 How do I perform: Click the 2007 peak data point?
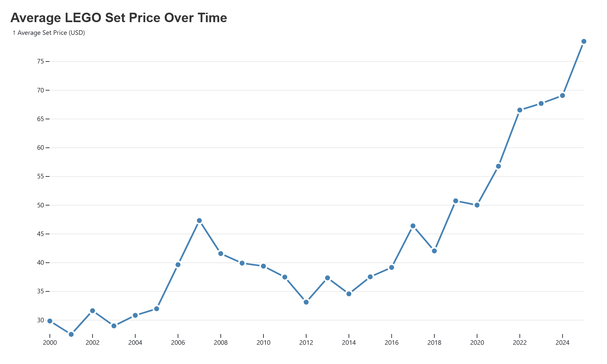(199, 221)
